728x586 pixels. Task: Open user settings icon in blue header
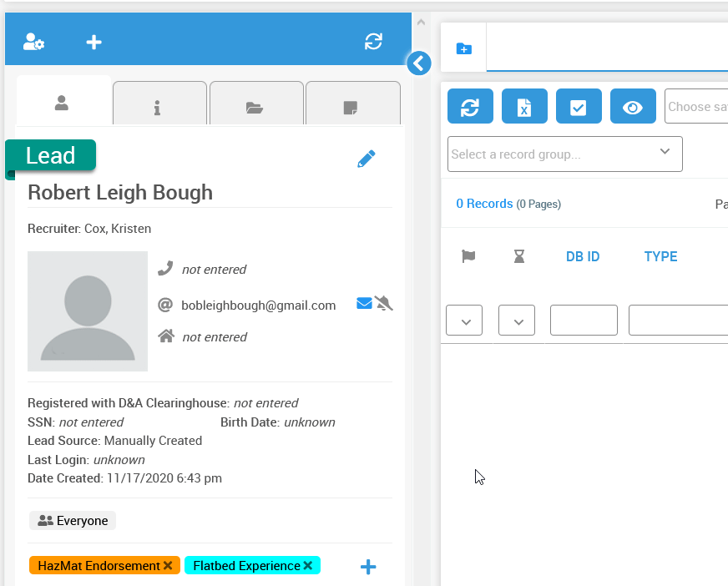pos(33,42)
